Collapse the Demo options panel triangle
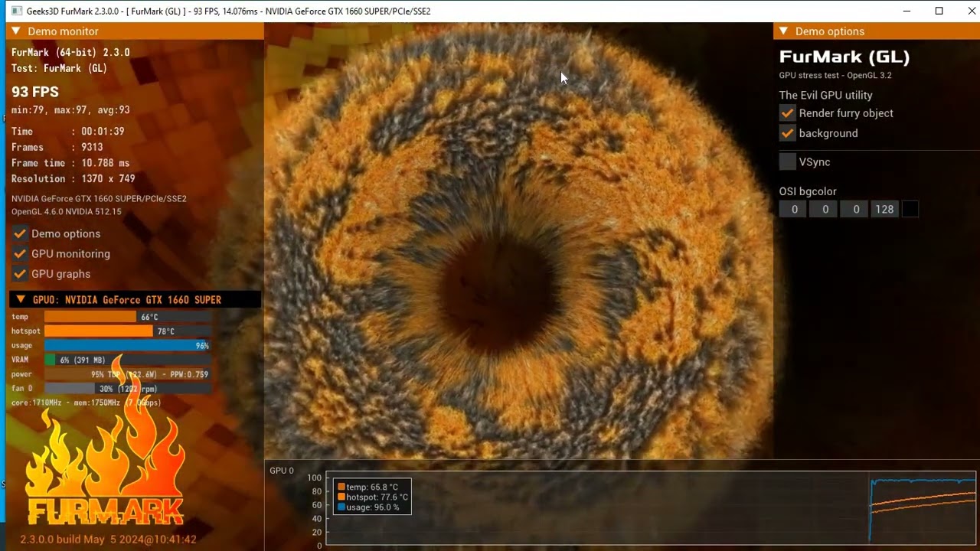The image size is (980, 551). point(783,31)
